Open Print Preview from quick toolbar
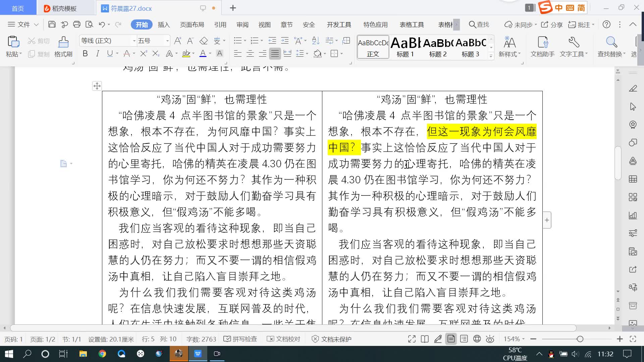Image resolution: width=644 pixels, height=362 pixels. 89,24
